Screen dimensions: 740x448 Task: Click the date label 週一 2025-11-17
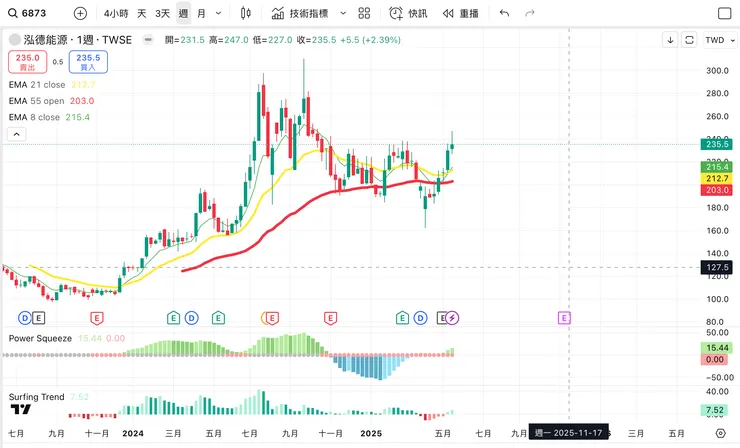568,432
